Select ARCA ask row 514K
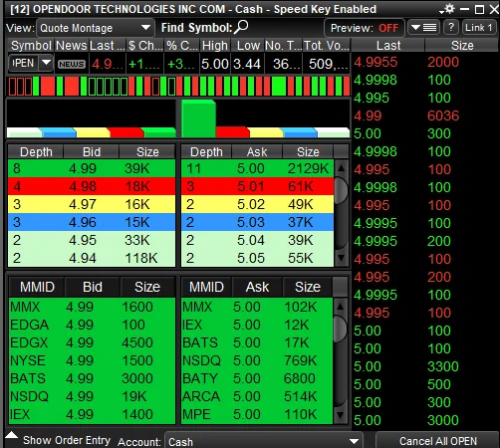 [257, 396]
